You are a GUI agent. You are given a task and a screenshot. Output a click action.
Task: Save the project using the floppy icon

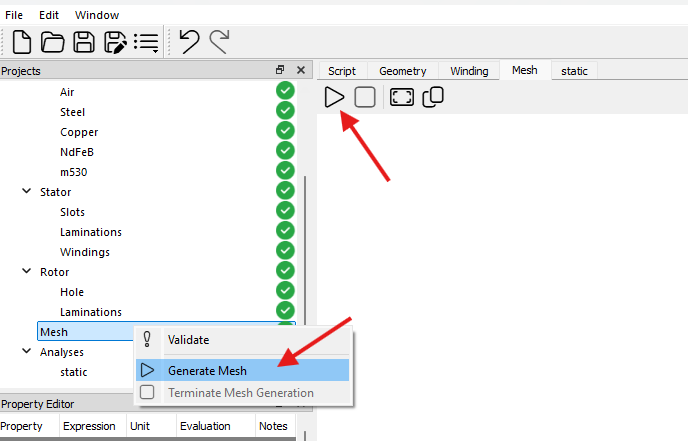pos(85,42)
